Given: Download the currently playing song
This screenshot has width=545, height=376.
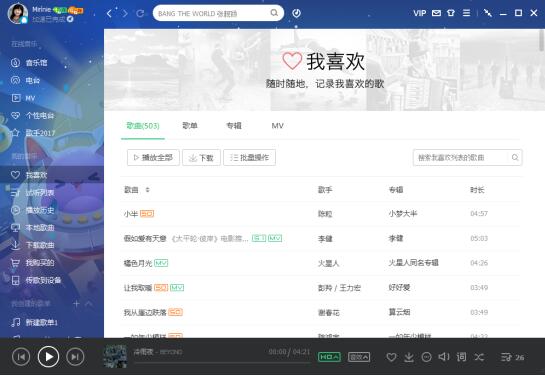Looking at the screenshot, I should (x=409, y=357).
